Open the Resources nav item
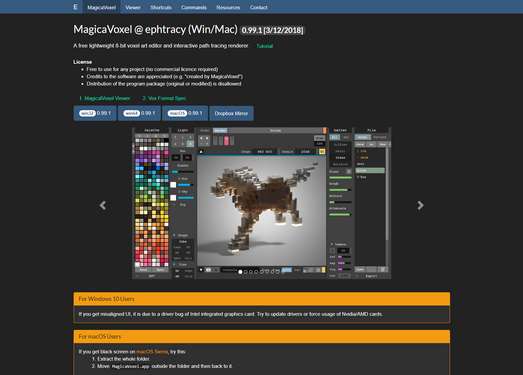The width and height of the screenshot is (523, 375). tap(228, 7)
